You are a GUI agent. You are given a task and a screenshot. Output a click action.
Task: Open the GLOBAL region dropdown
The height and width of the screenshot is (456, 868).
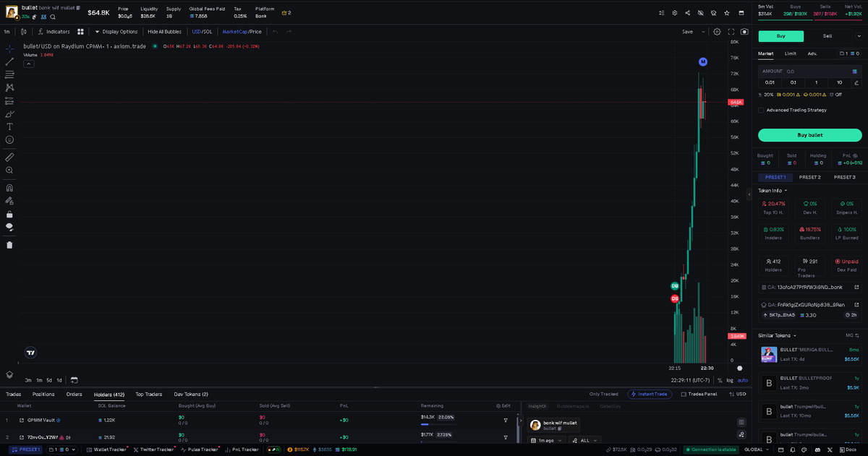click(756, 449)
